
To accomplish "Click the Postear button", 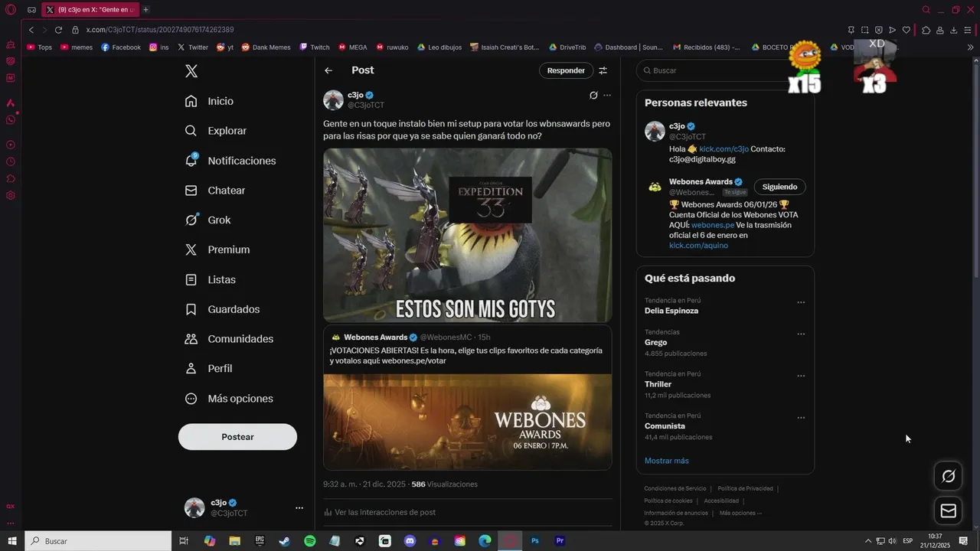I will point(237,437).
